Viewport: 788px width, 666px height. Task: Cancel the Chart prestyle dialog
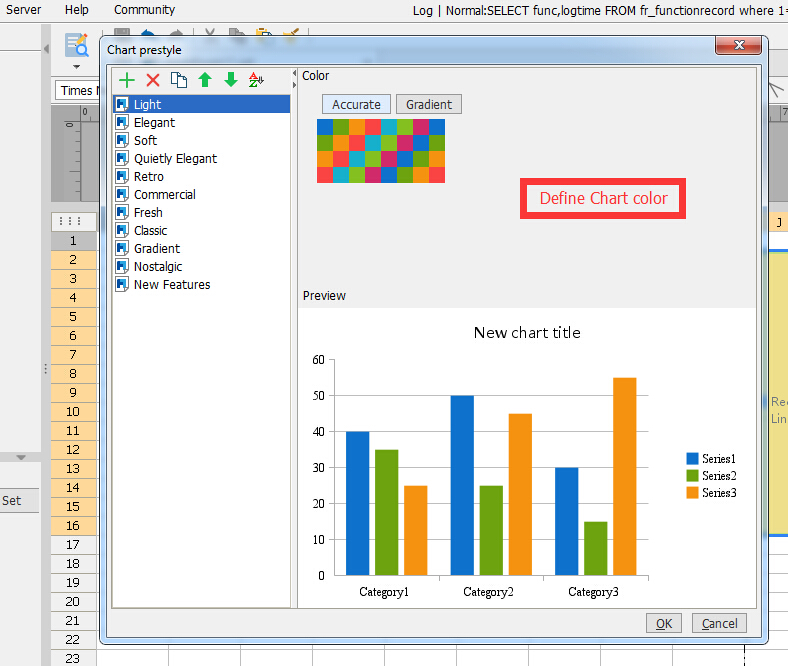[x=719, y=623]
